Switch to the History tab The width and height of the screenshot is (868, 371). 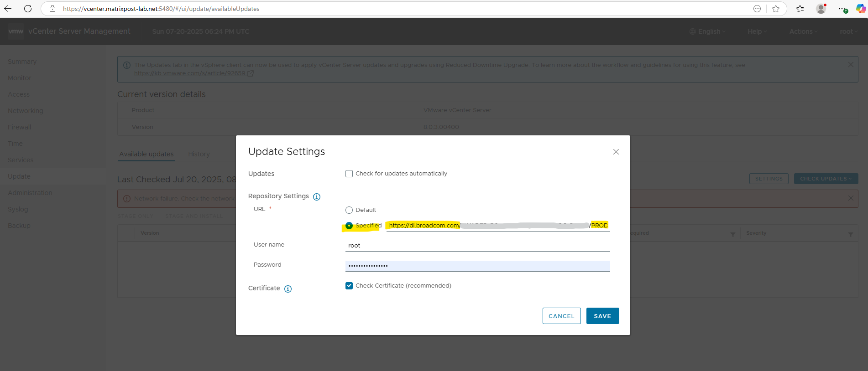[x=199, y=154]
